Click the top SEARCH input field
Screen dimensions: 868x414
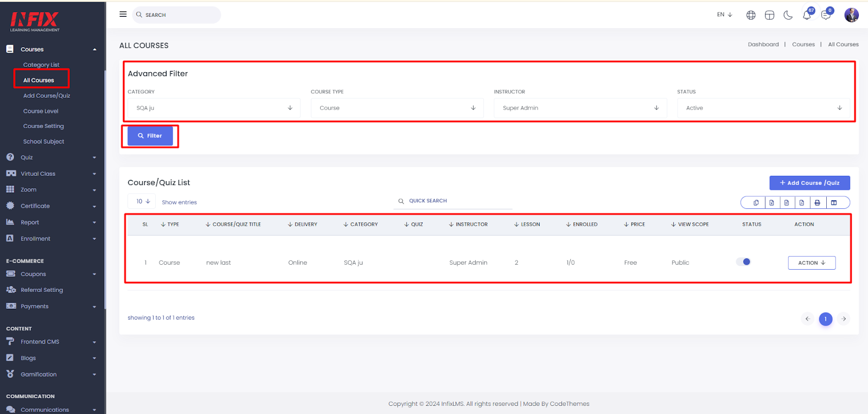pos(176,15)
